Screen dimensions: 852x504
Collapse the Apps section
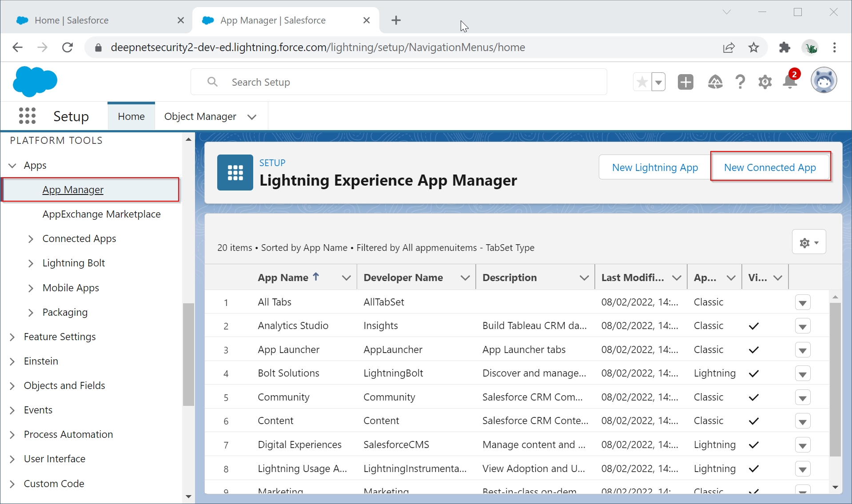pyautogui.click(x=12, y=166)
